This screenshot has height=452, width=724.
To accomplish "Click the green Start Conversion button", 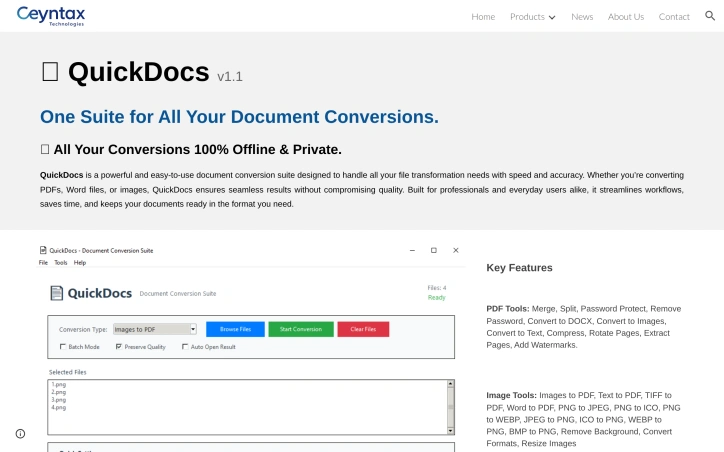I will (301, 329).
